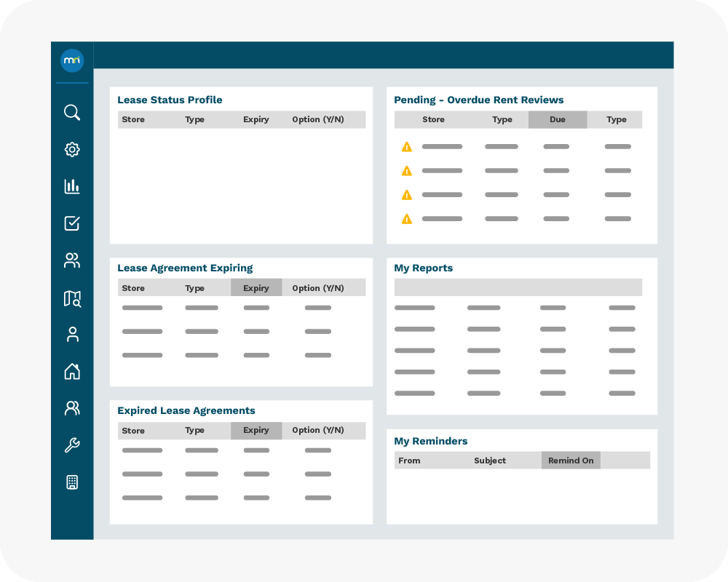Open the map search icon
This screenshot has height=582, width=728.
coord(72,298)
